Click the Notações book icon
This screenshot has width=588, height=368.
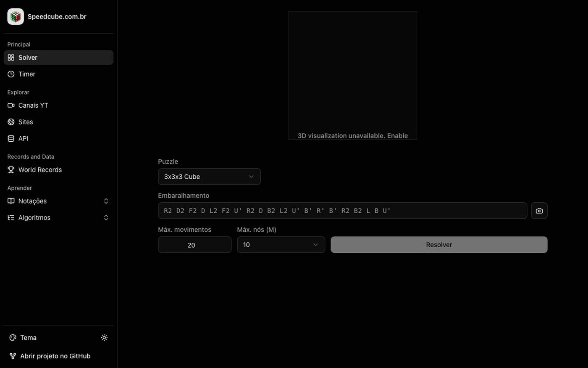pyautogui.click(x=11, y=201)
